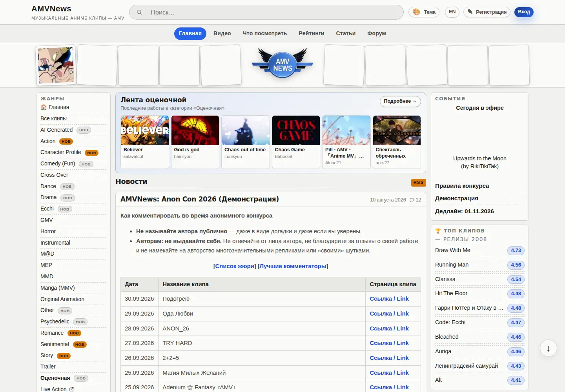Image resolution: width=565 pixels, height=392 pixels.
Task: Open Draw With Me top clip
Action: pyautogui.click(x=453, y=250)
